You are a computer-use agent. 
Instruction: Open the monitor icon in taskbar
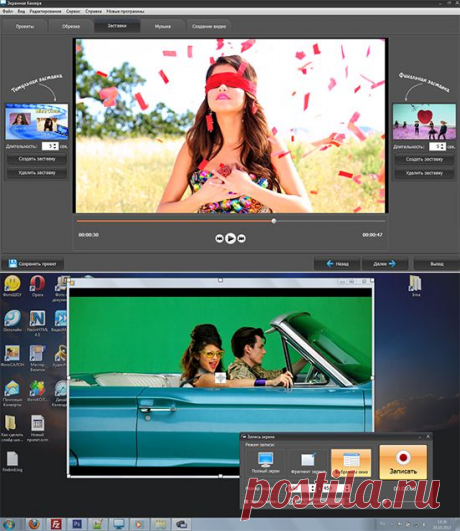(x=119, y=525)
